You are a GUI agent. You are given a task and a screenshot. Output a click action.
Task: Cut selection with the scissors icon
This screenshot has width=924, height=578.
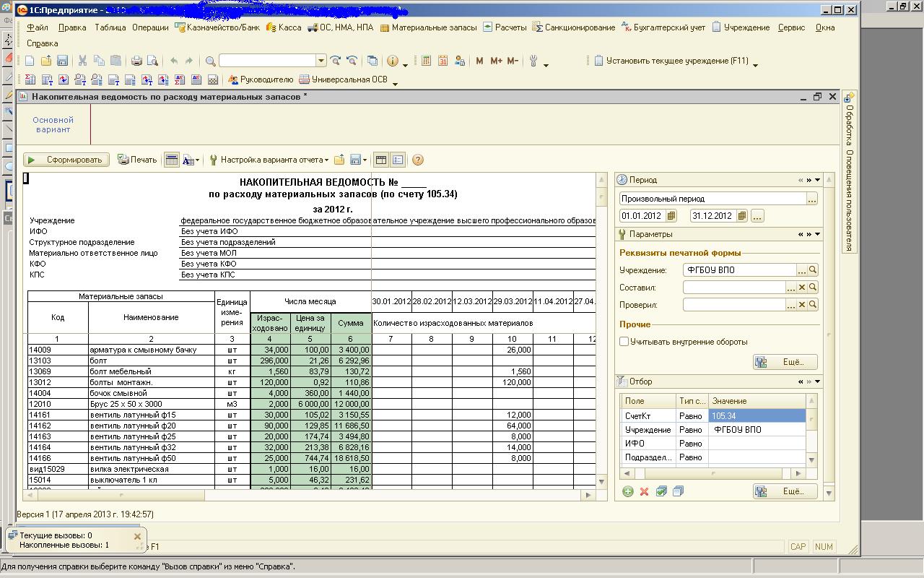(x=82, y=61)
